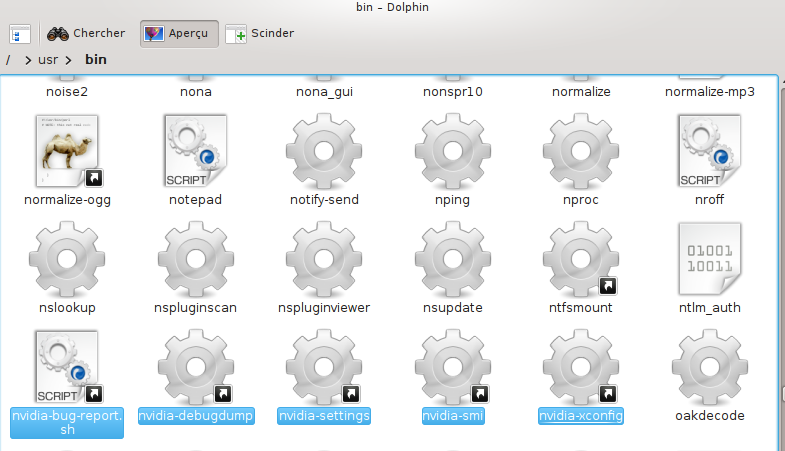
Task: Click the bin breadcrumb
Action: pos(96,60)
